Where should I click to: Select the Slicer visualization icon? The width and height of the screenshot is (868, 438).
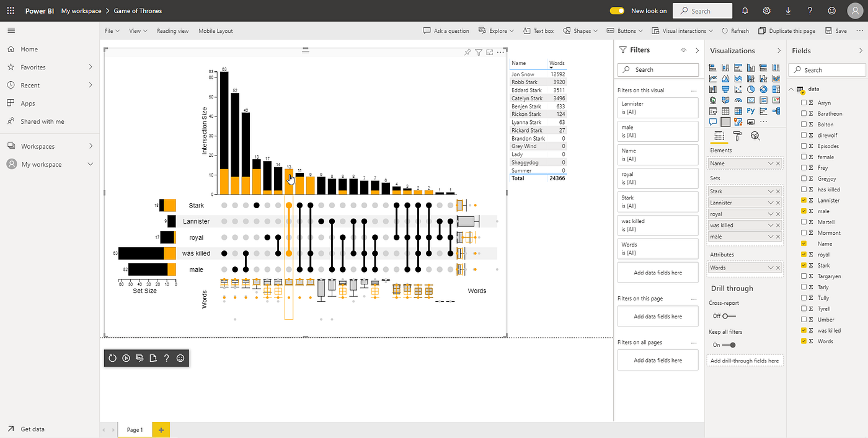coord(713,110)
